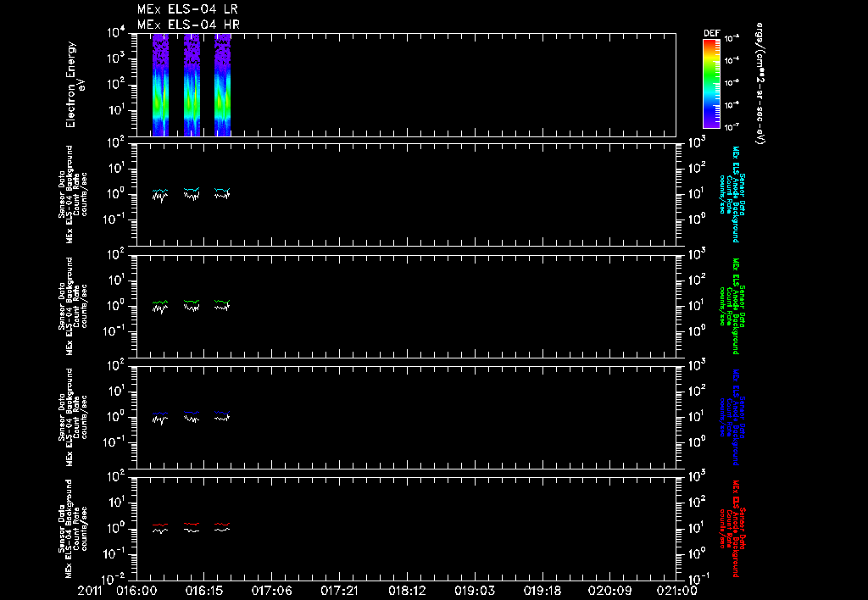Click the blue right-hand anode background label
Viewport: 868px width, 600px height.
point(732,417)
